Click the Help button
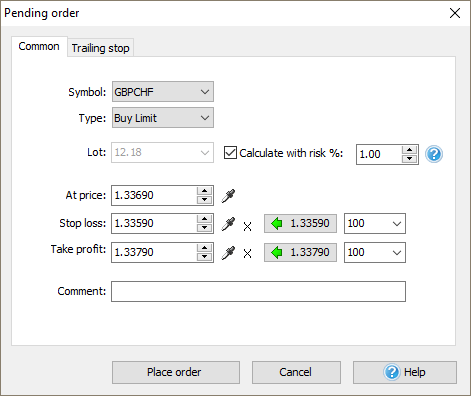 (x=405, y=372)
